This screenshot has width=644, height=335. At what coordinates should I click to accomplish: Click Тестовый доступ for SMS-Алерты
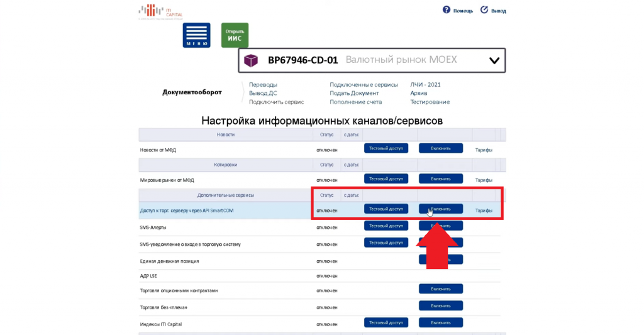coord(386,226)
